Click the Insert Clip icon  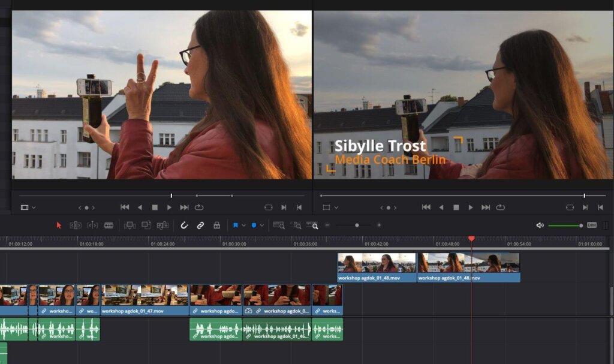pyautogui.click(x=130, y=225)
